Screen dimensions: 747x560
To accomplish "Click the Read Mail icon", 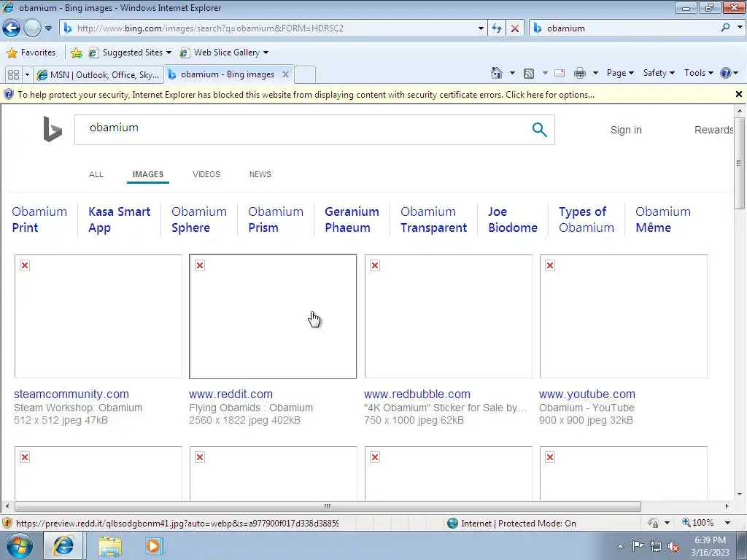I will click(x=560, y=73).
